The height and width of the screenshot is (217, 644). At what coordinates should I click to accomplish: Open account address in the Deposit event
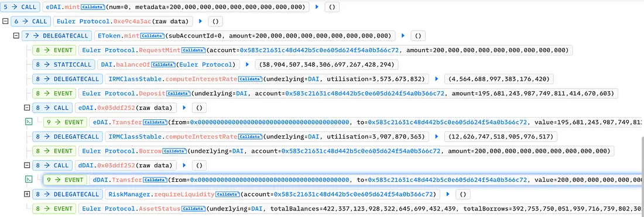tap(364, 94)
